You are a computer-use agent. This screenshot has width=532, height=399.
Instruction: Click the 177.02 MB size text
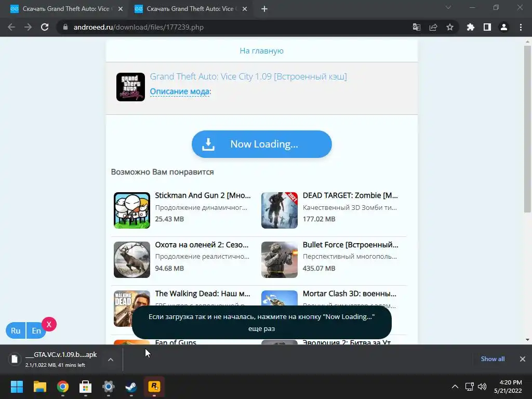pos(319,219)
